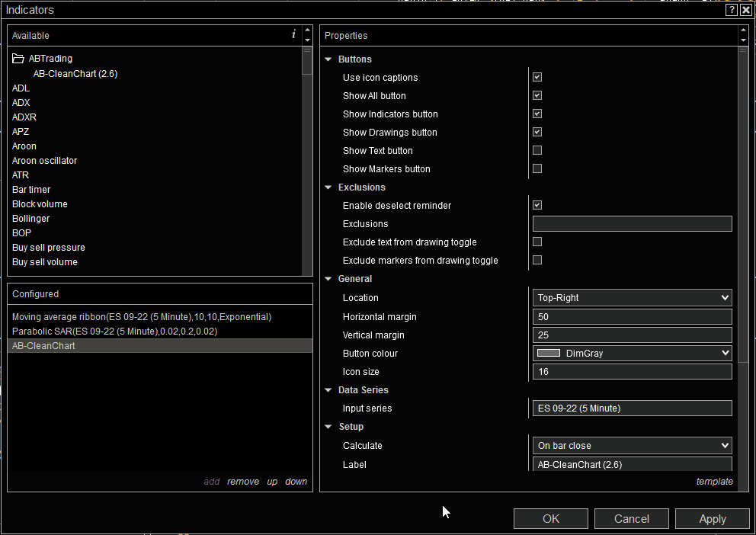Select the ADX indicator

coord(21,102)
